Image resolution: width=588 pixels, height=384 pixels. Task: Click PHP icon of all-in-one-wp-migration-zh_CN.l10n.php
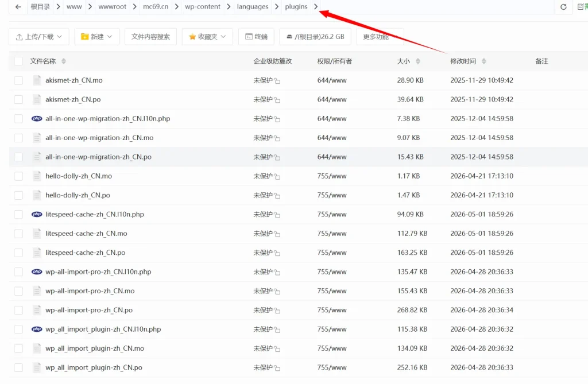(37, 118)
